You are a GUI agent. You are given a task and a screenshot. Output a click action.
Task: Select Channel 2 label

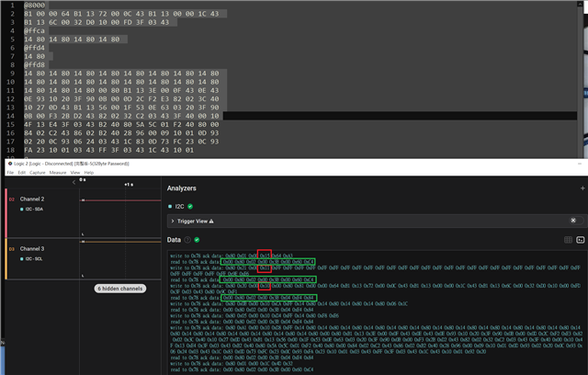32,199
